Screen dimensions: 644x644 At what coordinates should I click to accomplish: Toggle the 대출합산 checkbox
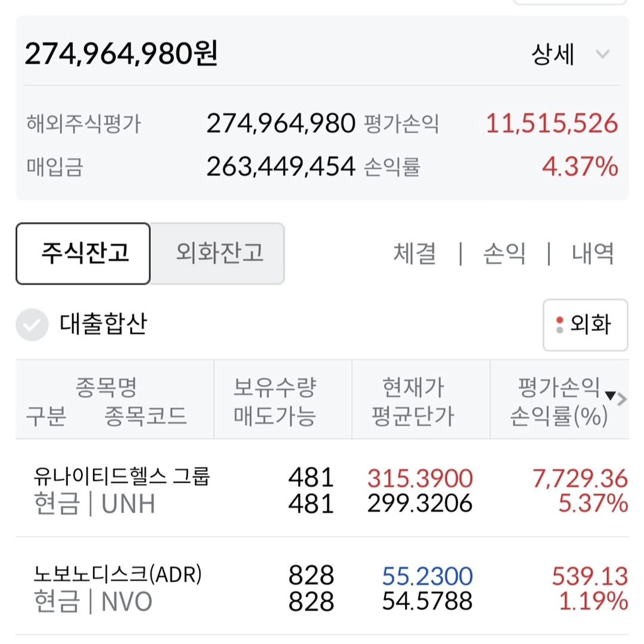[32, 325]
